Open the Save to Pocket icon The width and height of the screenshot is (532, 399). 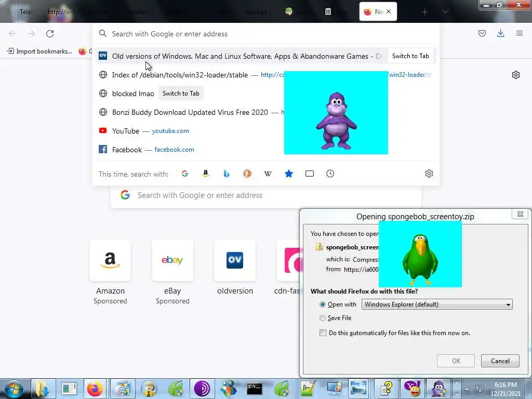pos(482,33)
